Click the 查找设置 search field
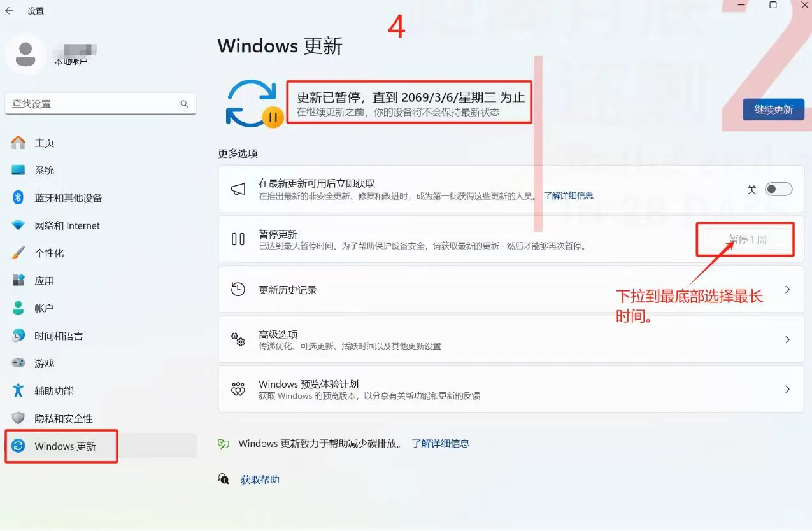Image resolution: width=812 pixels, height=531 pixels. (101, 104)
